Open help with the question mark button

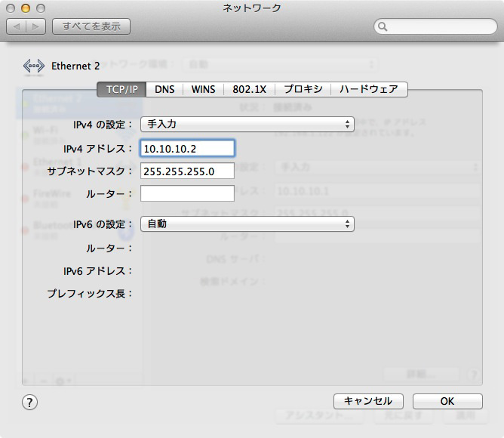[29, 402]
